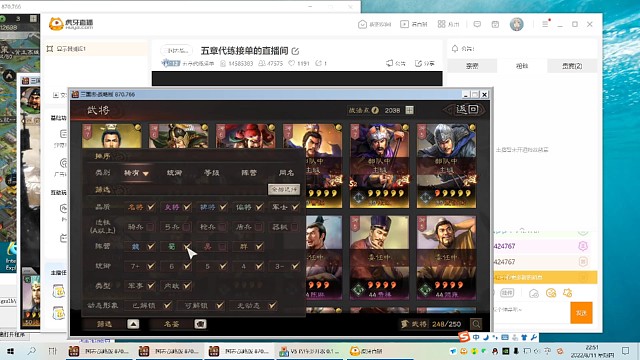Uncheck the 魏 faction checkbox
Screen dimensions: 640x360
coord(151,246)
